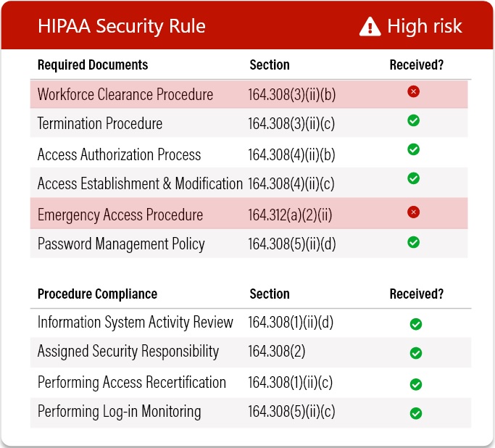Click the High risk warning triangle icon

point(370,27)
